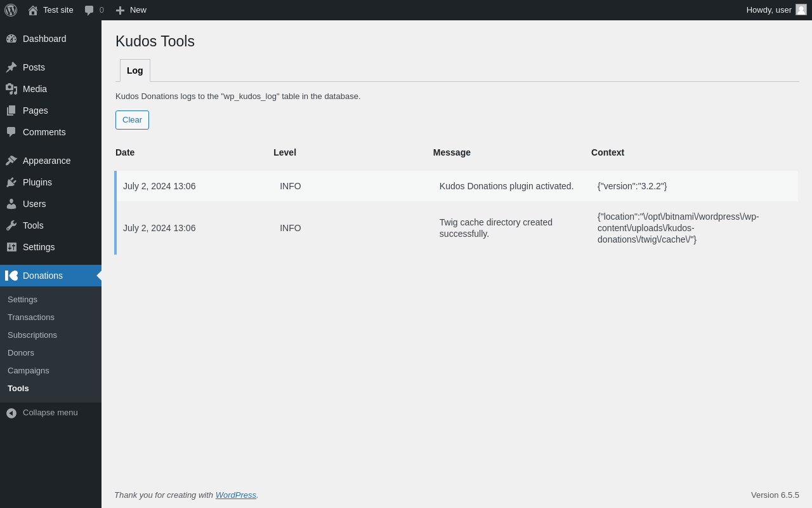Clear the Kudos log
The width and height of the screenshot is (812, 508).
(x=132, y=120)
